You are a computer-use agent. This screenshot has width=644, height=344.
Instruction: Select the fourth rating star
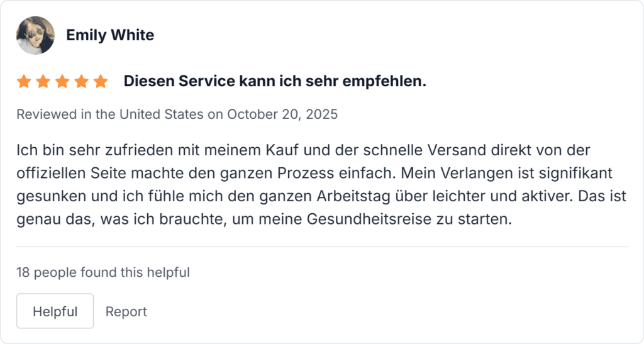(x=81, y=82)
